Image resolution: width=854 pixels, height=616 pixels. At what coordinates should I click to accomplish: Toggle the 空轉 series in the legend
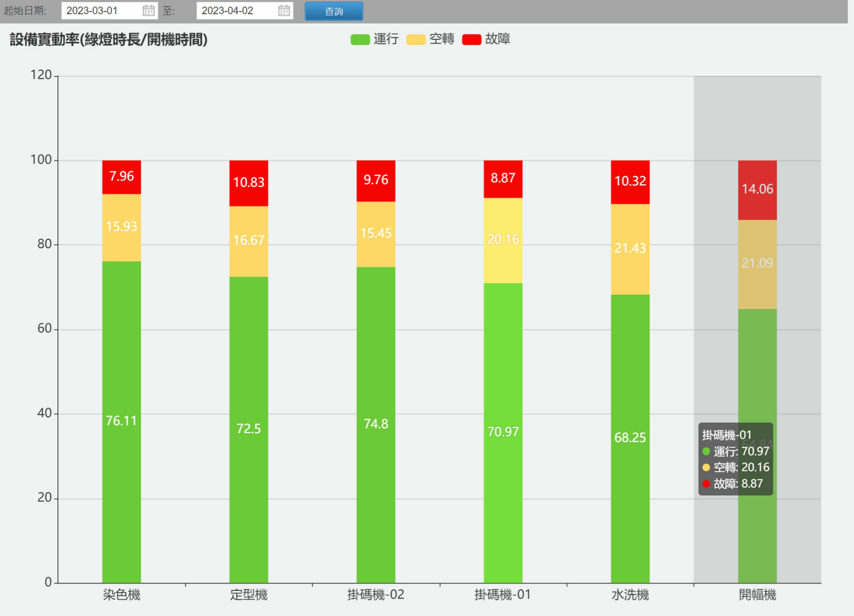(430, 39)
